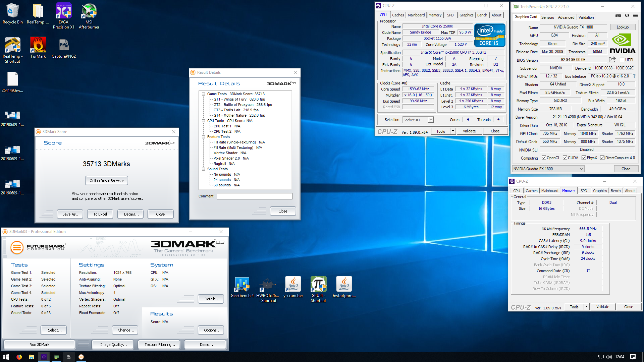Screen dimensions: 644x362
Task: Click the Bus Interface question mark in GPU-Z
Action: point(634,76)
